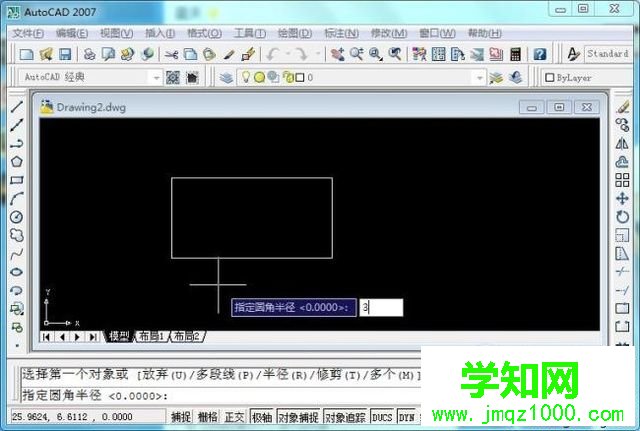The height and width of the screenshot is (431, 640).
Task: Toggle the 对象追踪 object tracking
Action: (345, 417)
